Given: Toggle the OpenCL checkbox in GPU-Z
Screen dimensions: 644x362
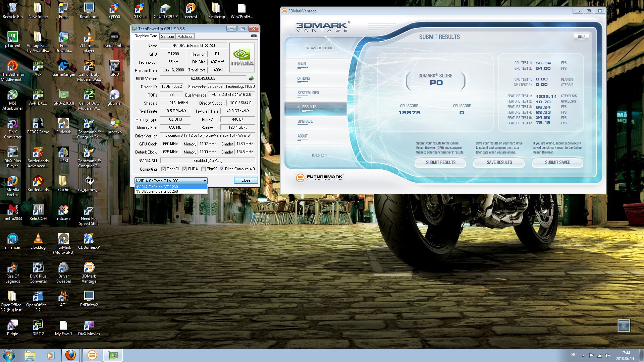Looking at the screenshot, I should [x=163, y=169].
